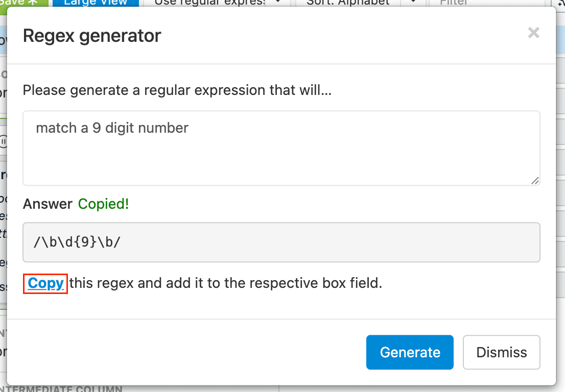Click the resize handle of the prompt textarea
The height and width of the screenshot is (392, 565).
pos(535,180)
